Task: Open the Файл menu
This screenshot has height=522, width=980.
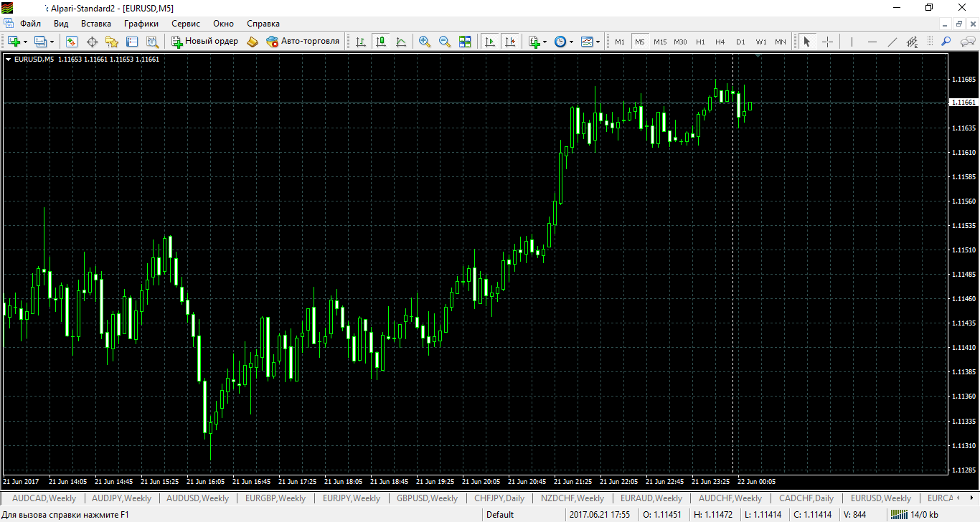Action: pos(31,24)
